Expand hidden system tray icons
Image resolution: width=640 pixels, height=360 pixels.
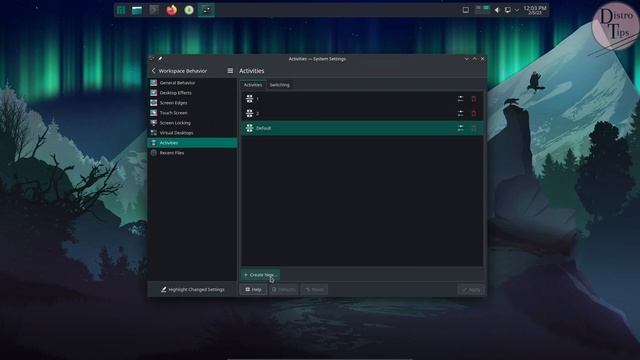517,10
